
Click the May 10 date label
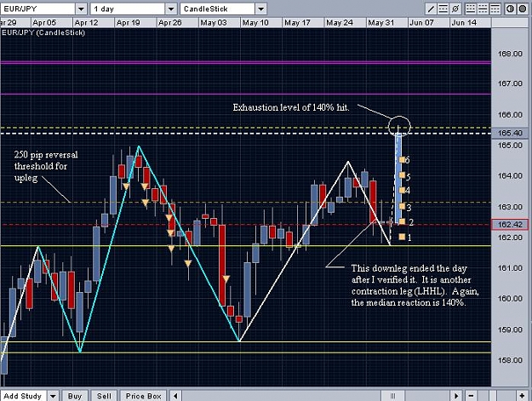pyautogui.click(x=255, y=23)
